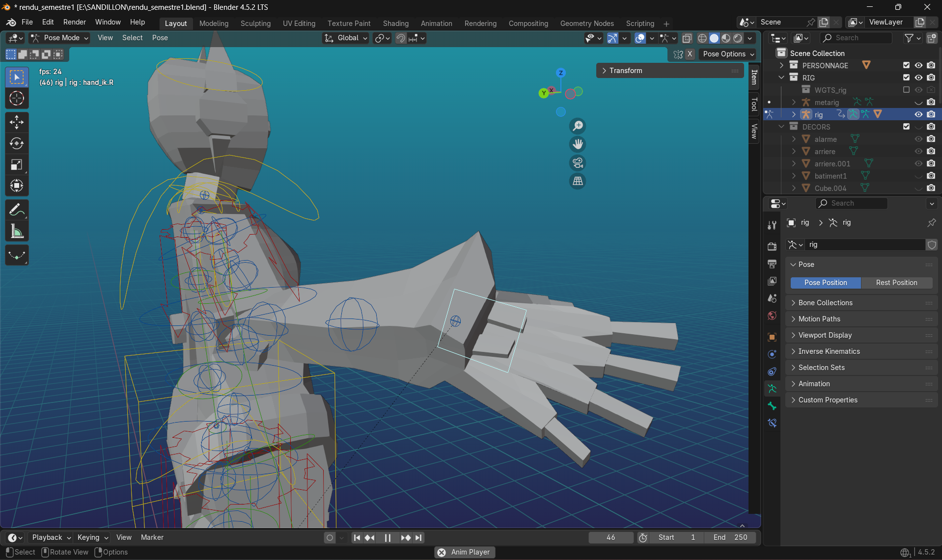Select the Scale tool
This screenshot has width=942, height=560.
(17, 164)
